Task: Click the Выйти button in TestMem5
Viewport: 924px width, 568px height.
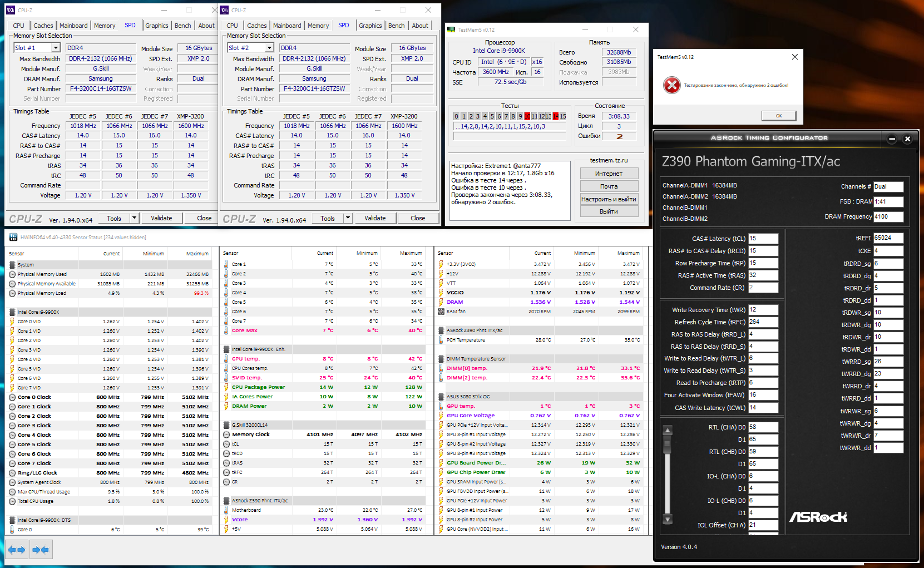Action: tap(609, 211)
